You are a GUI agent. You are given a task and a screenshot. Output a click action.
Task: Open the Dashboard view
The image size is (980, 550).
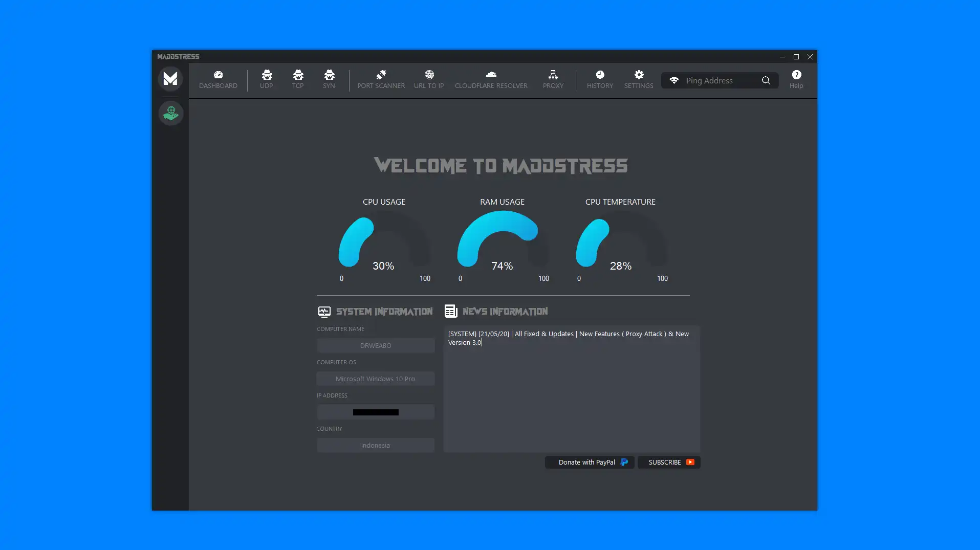[218, 80]
